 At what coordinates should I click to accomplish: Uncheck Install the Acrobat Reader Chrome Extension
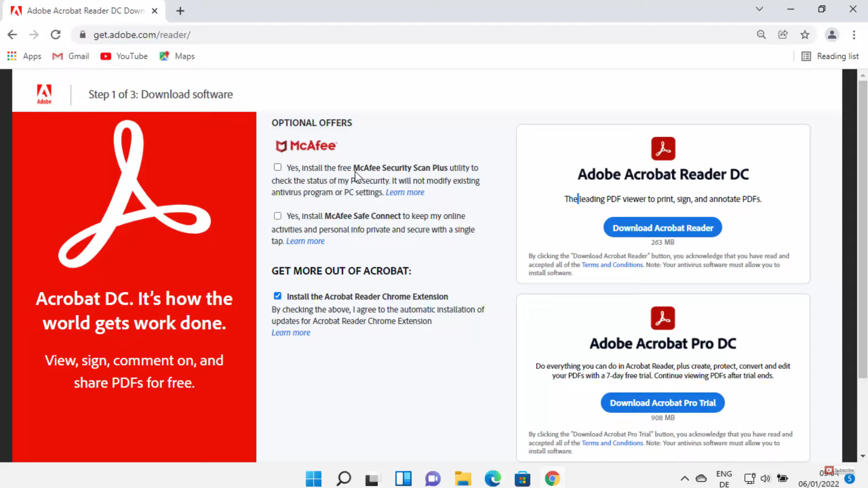click(x=277, y=296)
